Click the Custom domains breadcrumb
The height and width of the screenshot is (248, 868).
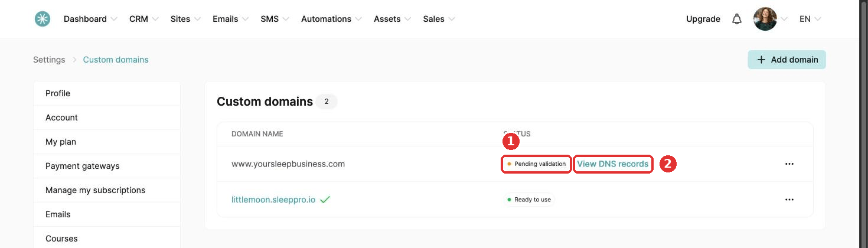pos(116,60)
